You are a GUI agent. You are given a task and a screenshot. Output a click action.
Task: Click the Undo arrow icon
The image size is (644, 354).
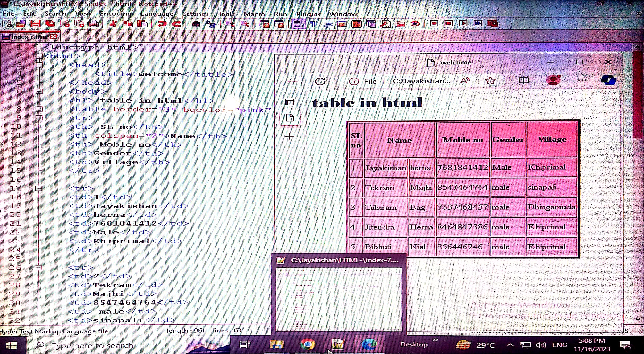(x=162, y=24)
